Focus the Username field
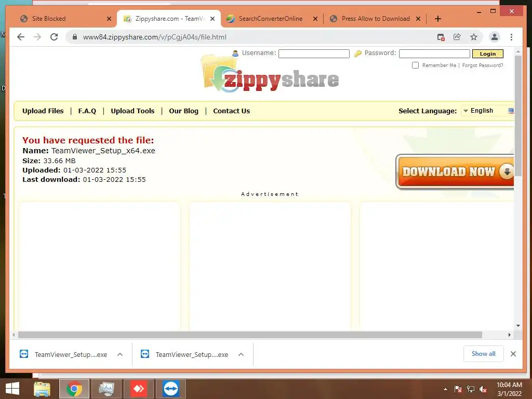Screen dimensions: 532x399 314,54
